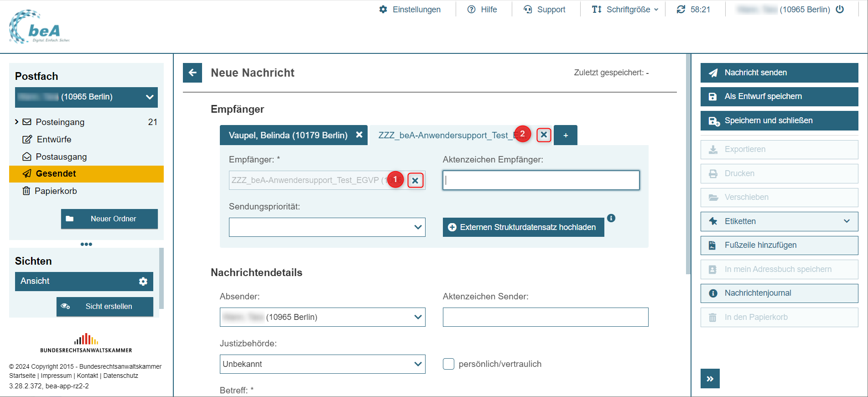Viewport: 868px width, 397px height.
Task: Collapse the right action panel with double chevron
Action: pos(710,378)
